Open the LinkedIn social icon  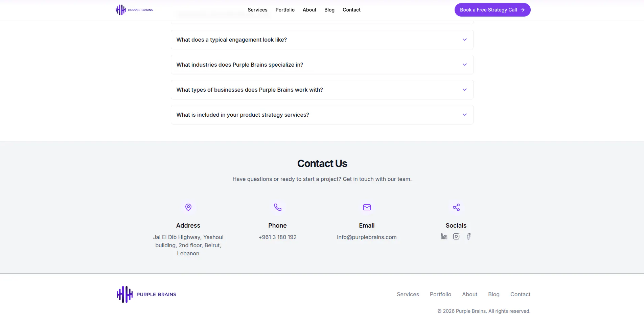[x=444, y=236]
